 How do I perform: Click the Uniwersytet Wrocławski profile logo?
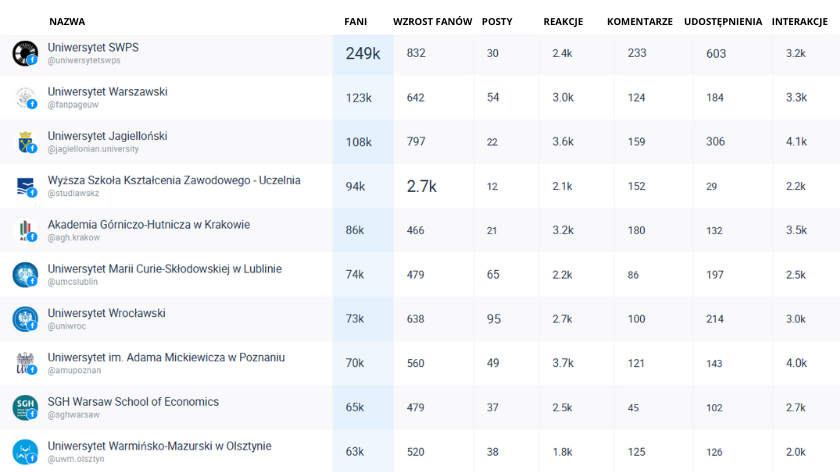(24, 319)
